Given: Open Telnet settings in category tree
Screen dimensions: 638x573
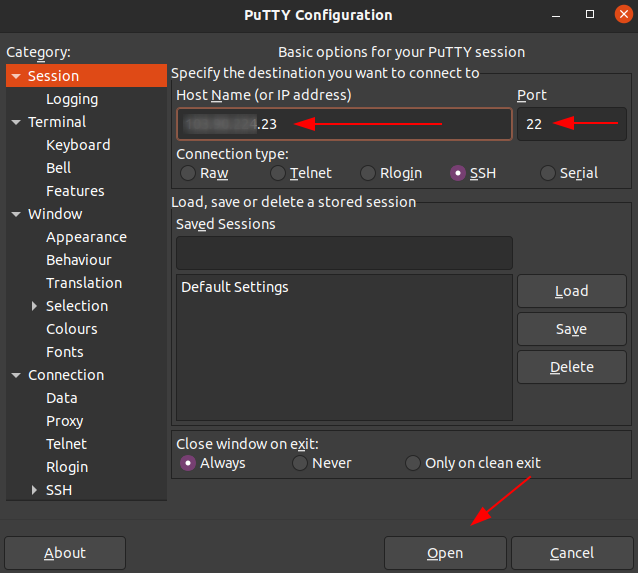Looking at the screenshot, I should click(66, 444).
